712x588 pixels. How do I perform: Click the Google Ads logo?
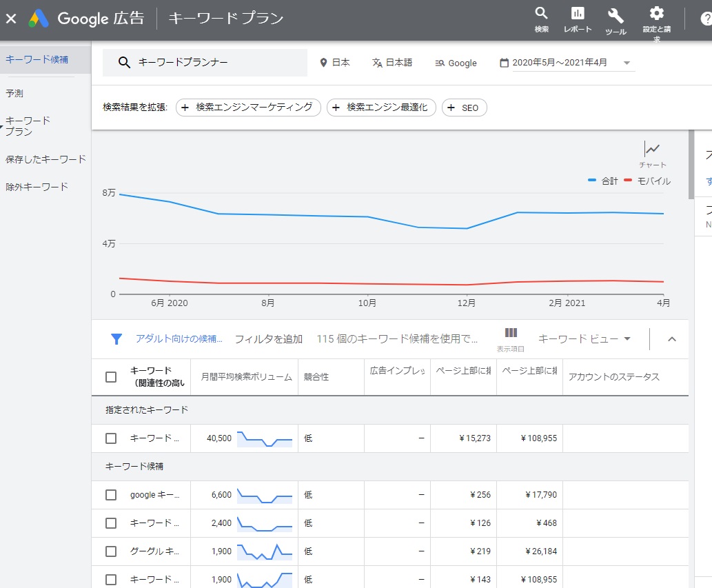point(39,19)
